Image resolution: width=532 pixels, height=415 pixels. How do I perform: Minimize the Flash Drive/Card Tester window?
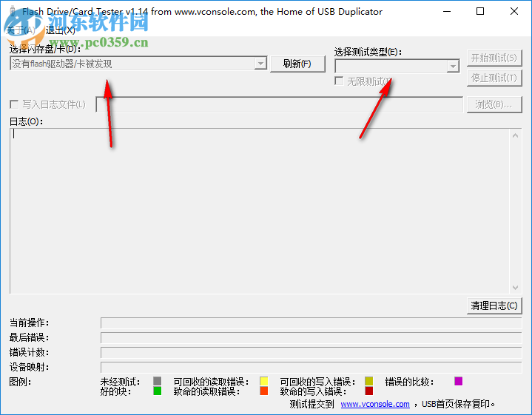tap(447, 12)
